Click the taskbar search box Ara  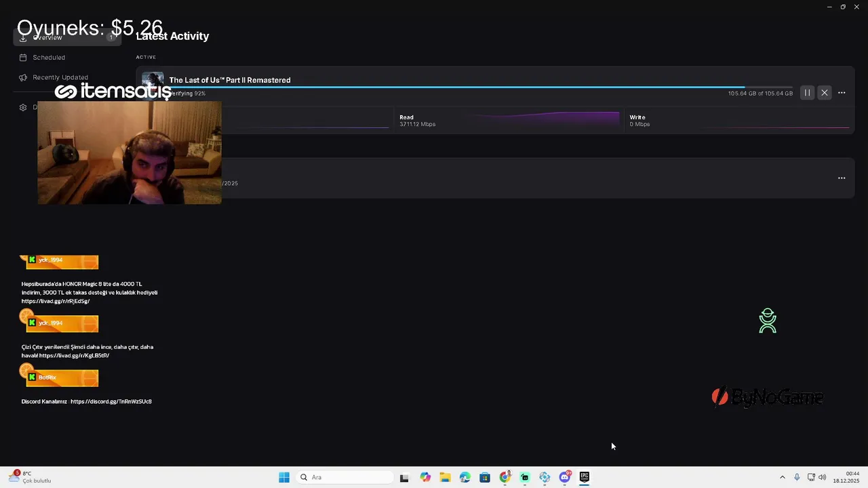(344, 477)
